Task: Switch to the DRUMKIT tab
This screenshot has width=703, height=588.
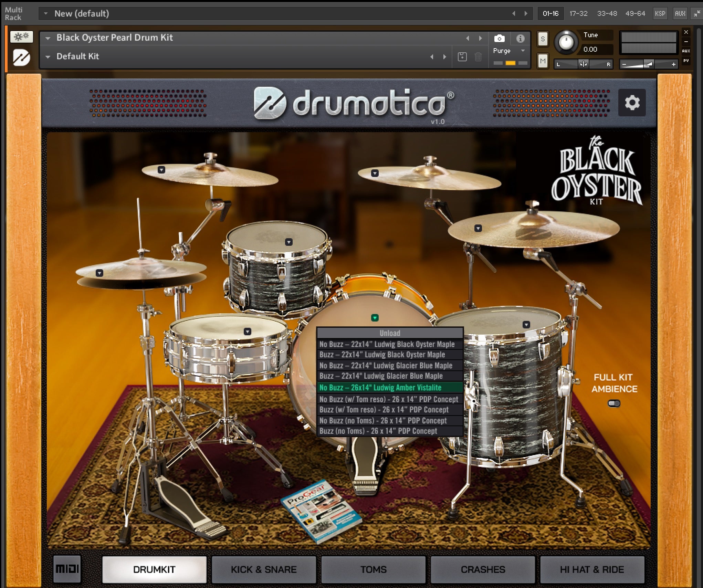Action: pyautogui.click(x=154, y=569)
